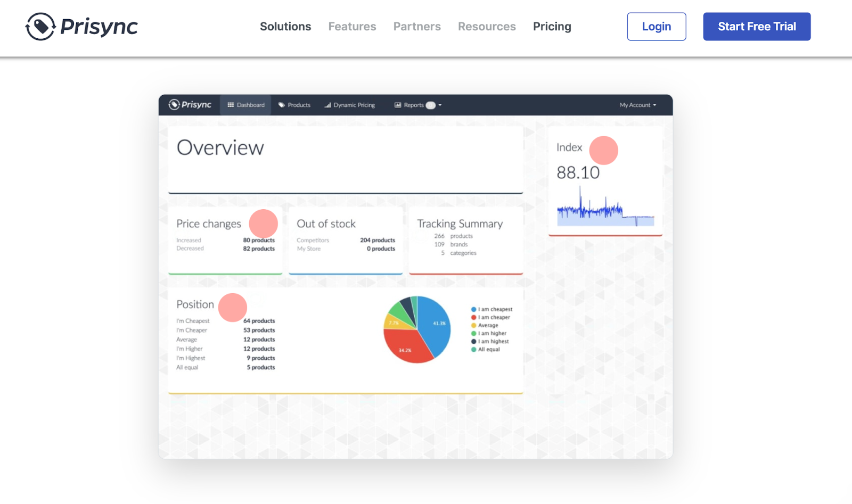Click the Products tag icon
Image resolution: width=852 pixels, height=504 pixels.
point(282,105)
